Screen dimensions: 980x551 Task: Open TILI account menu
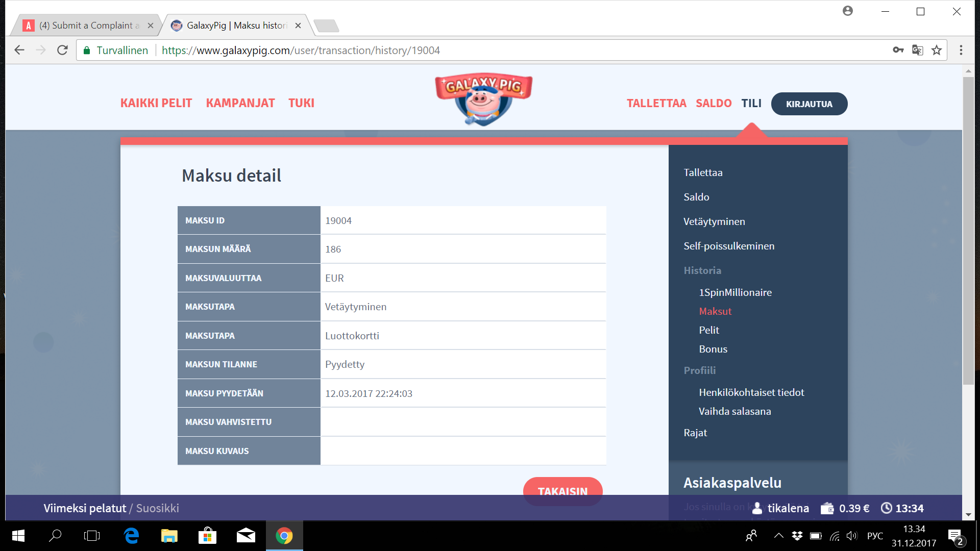pos(751,104)
